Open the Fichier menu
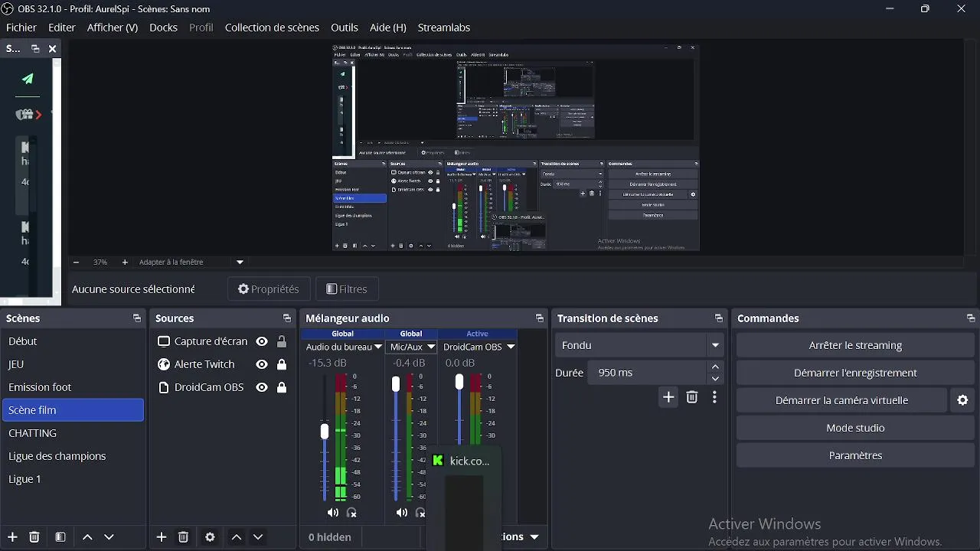The image size is (980, 551). click(x=21, y=28)
